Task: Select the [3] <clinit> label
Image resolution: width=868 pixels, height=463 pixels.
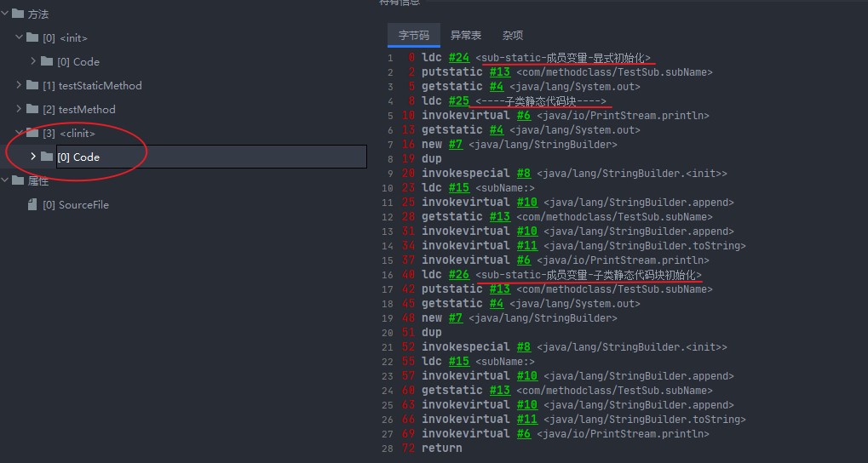Action: [x=69, y=134]
